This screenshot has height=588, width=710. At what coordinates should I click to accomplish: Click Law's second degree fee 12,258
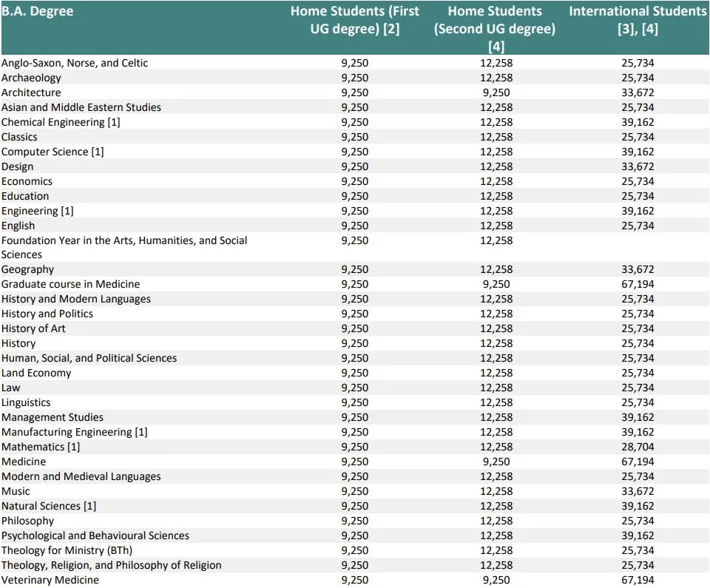[496, 388]
